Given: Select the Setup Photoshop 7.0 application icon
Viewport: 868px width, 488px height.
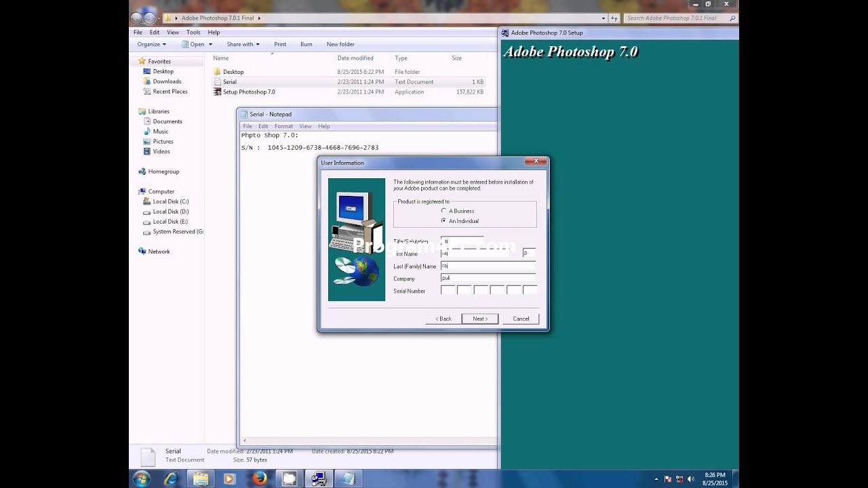Looking at the screenshot, I should pyautogui.click(x=217, y=92).
